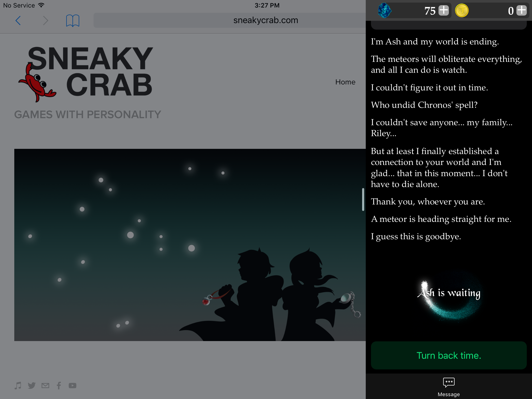Viewport: 532px width, 399px height.
Task: Tap the Safari back arrow
Action: 18,21
